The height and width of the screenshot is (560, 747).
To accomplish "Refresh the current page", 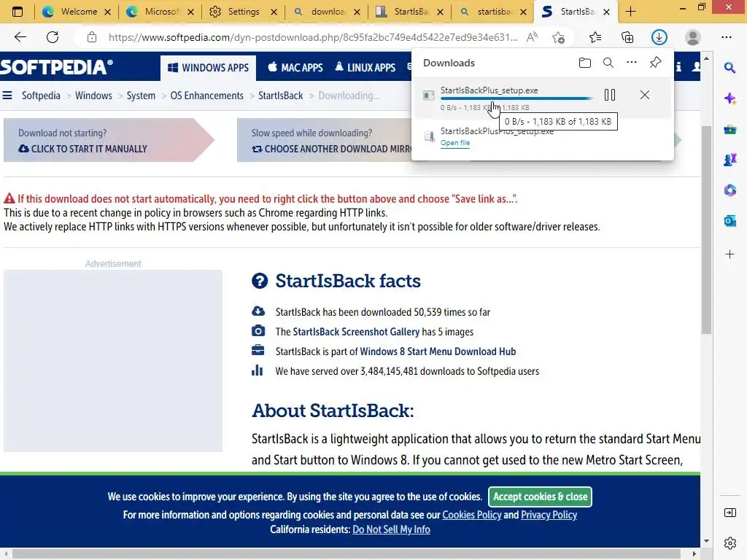I will click(53, 37).
